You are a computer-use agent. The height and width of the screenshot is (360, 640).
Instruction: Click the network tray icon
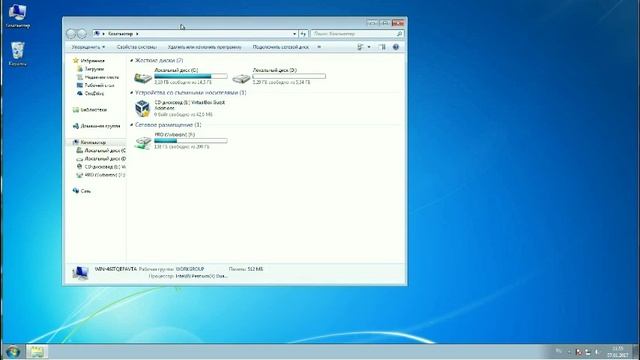(587, 352)
